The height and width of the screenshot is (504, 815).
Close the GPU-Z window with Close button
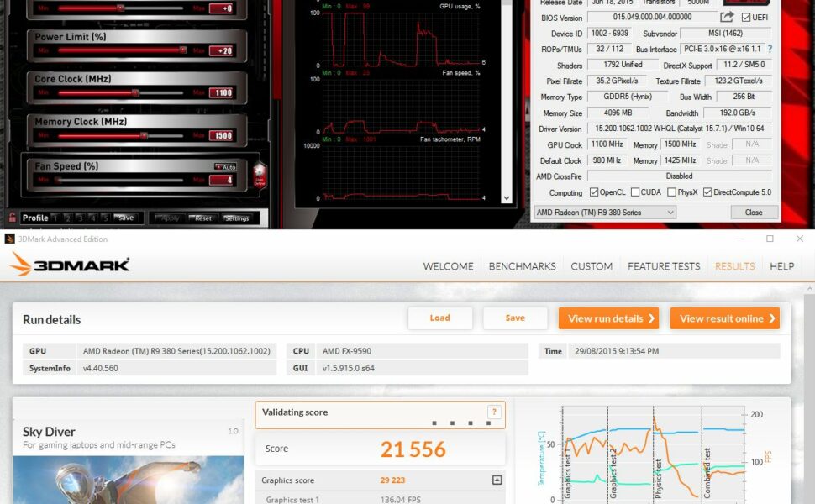coord(754,213)
